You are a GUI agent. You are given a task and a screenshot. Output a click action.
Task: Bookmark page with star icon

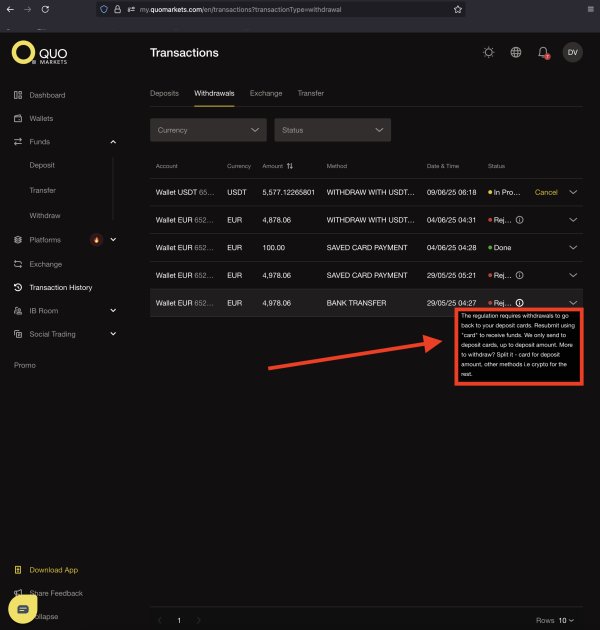point(457,9)
